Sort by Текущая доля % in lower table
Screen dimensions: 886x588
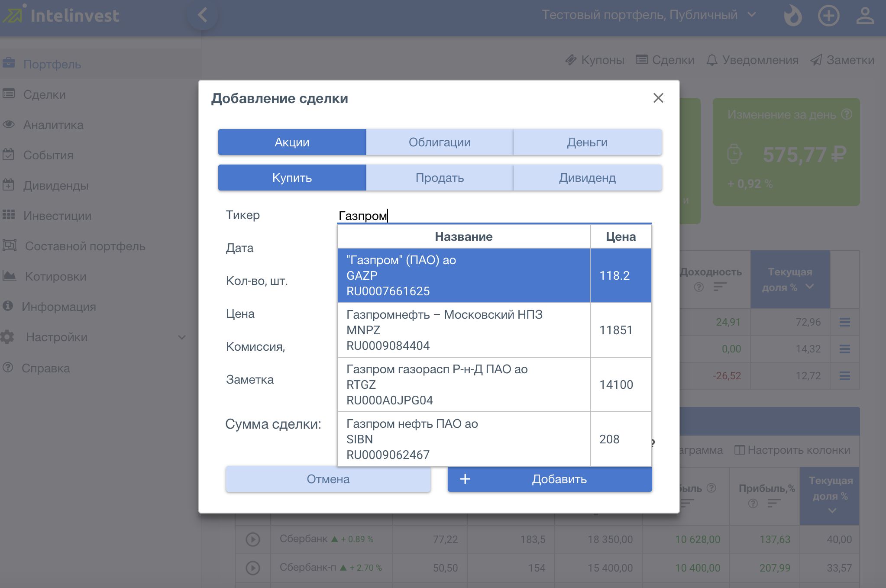coord(830,496)
